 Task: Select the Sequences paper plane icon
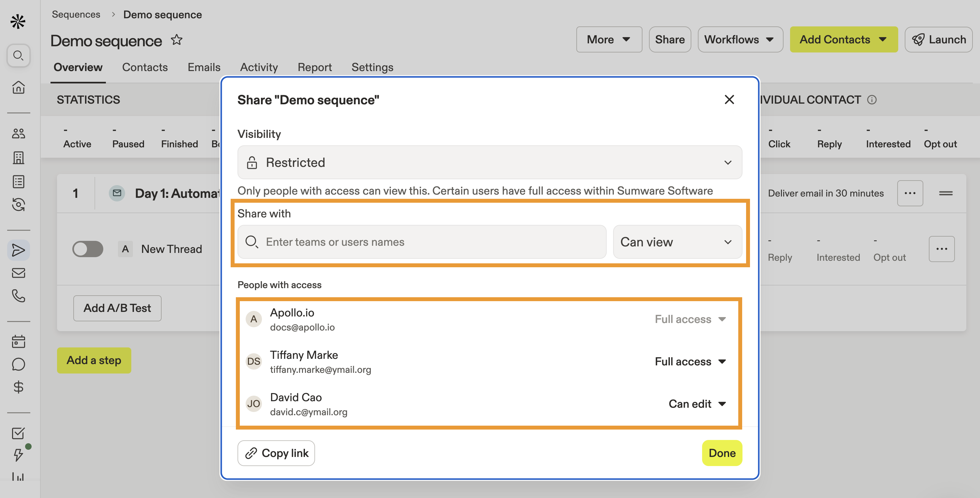[x=18, y=250]
